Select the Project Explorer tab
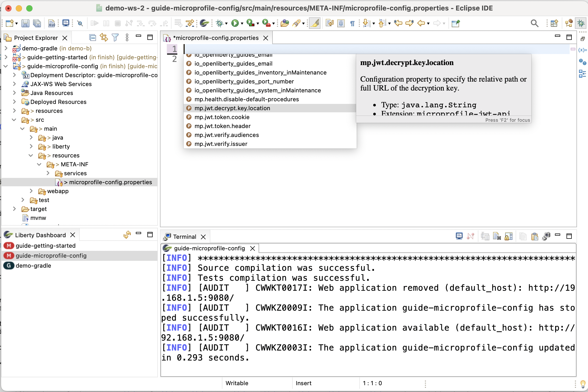Image resolution: width=588 pixels, height=392 pixels. click(x=36, y=38)
